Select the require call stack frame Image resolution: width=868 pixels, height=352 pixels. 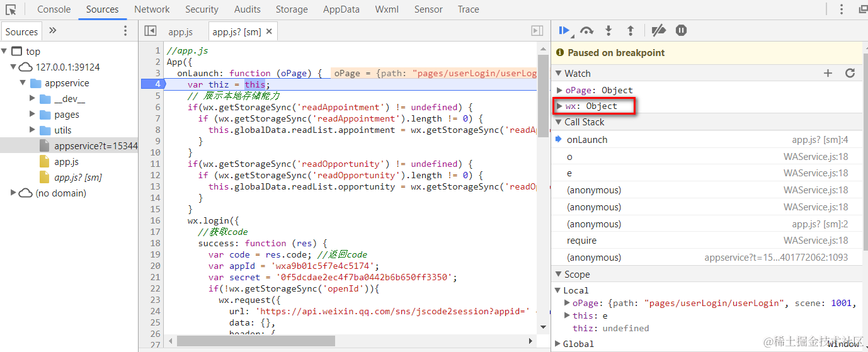coord(706,241)
